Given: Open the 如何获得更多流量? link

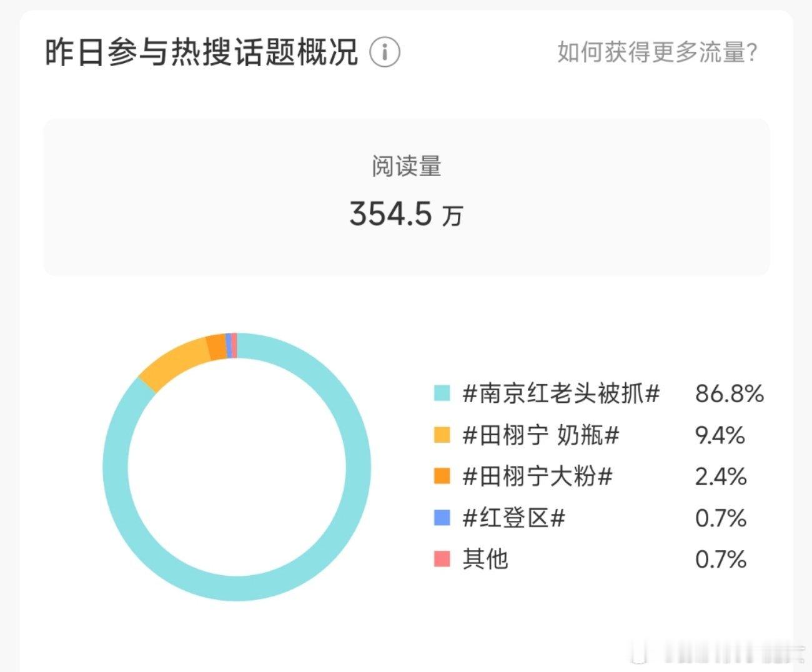Looking at the screenshot, I should click(658, 52).
